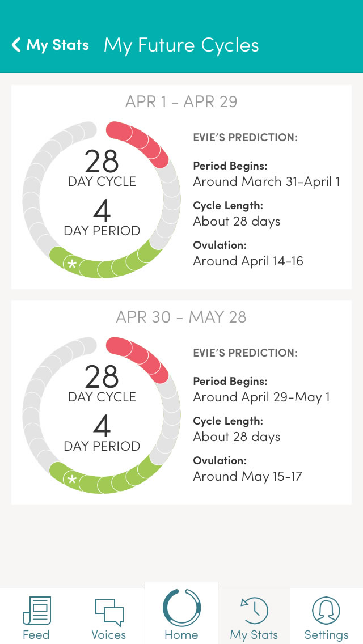This screenshot has width=363, height=644.
Task: Tap the April 14-16 ovulation prediction
Action: pyautogui.click(x=248, y=261)
